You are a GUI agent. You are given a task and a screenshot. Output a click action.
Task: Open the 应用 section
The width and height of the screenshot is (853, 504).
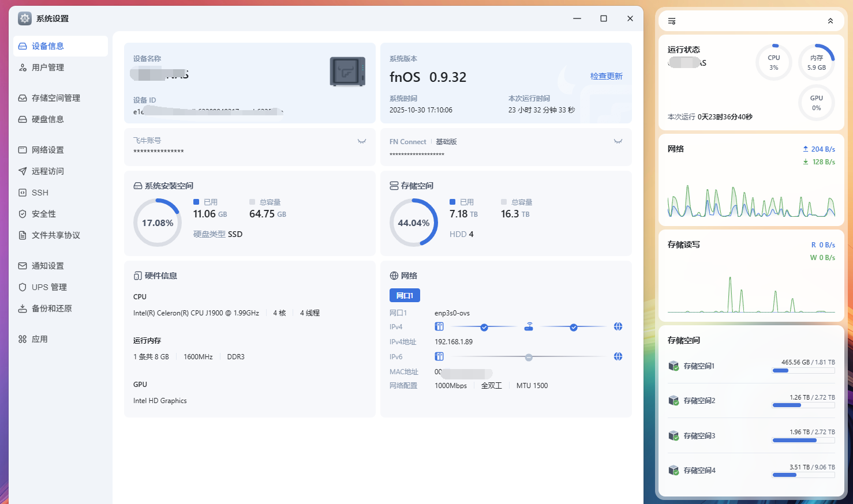click(x=40, y=339)
